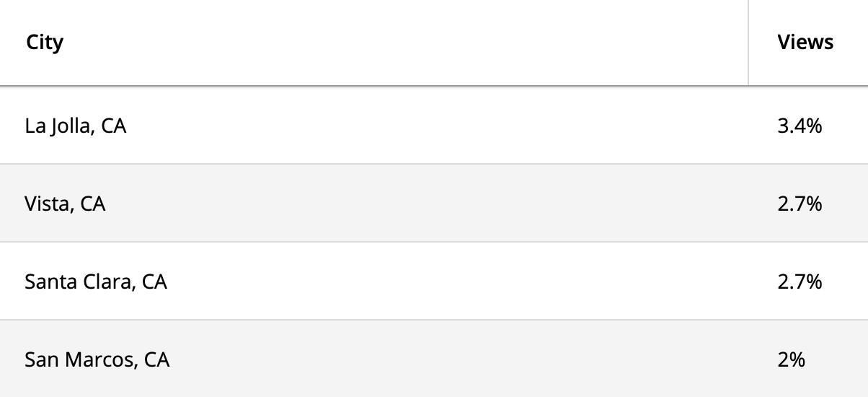The height and width of the screenshot is (397, 868).
Task: Sort table by the City column header
Action: click(45, 42)
